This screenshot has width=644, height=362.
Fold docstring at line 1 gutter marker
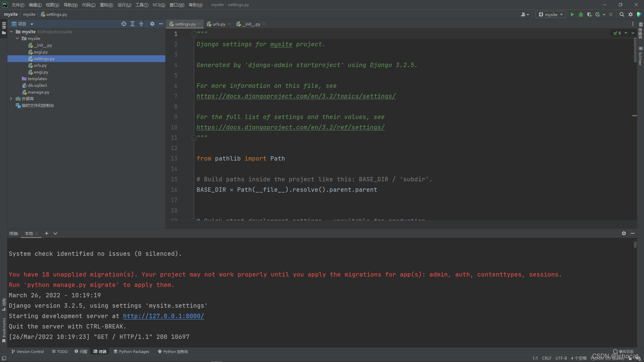coord(194,34)
